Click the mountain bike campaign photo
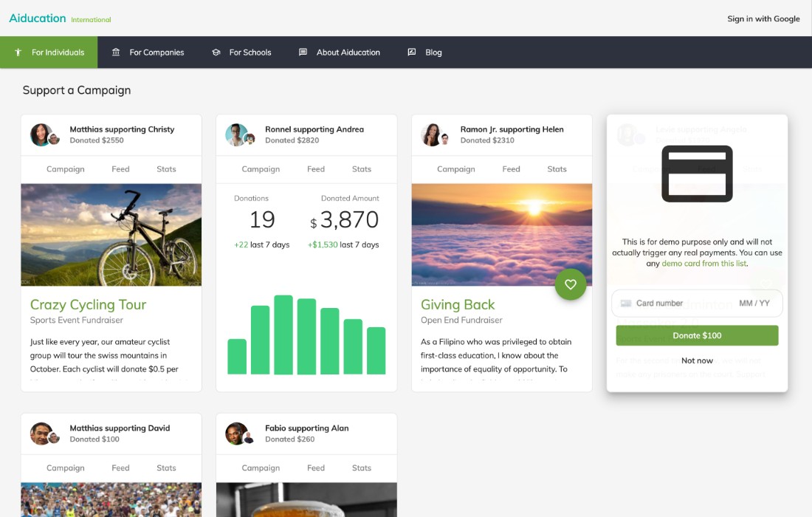This screenshot has height=517, width=812. pyautogui.click(x=111, y=235)
